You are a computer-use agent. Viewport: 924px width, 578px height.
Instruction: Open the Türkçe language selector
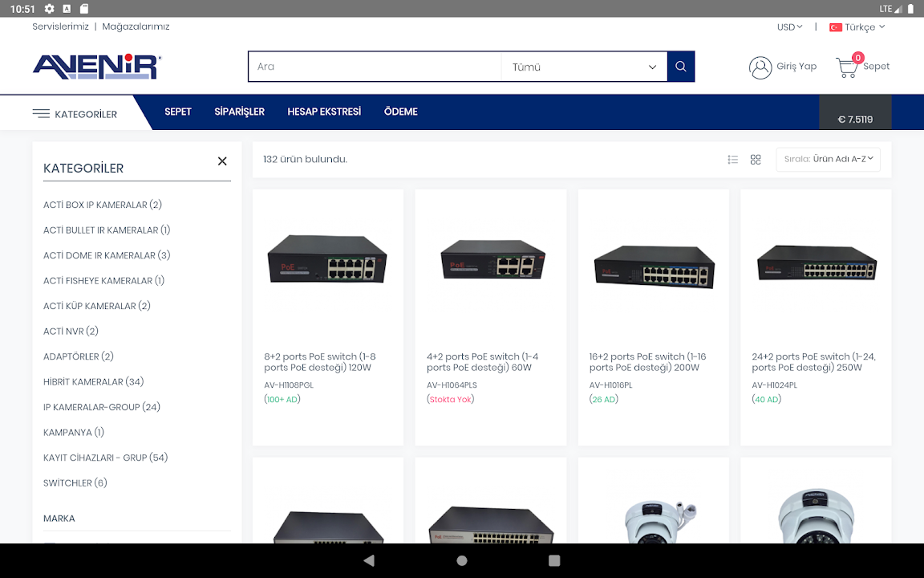click(x=857, y=27)
